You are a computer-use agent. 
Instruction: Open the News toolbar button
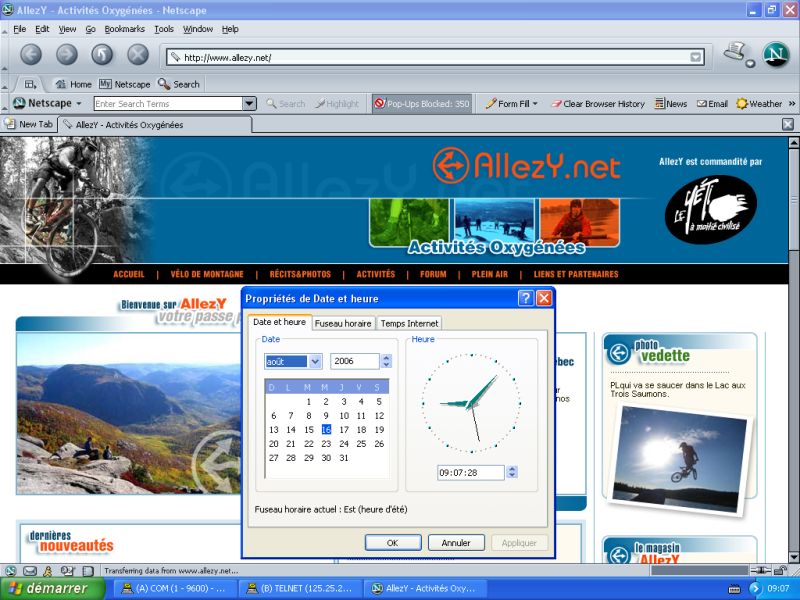point(671,104)
